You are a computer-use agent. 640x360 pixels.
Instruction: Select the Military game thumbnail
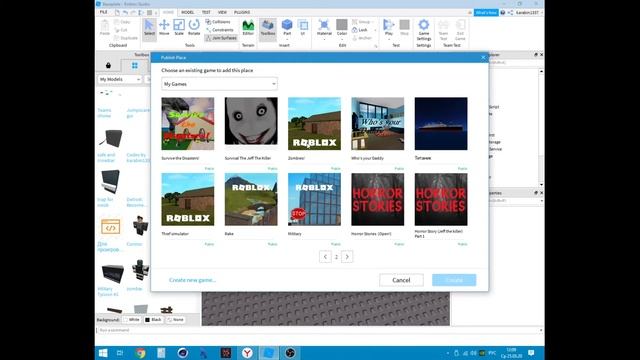[314, 199]
